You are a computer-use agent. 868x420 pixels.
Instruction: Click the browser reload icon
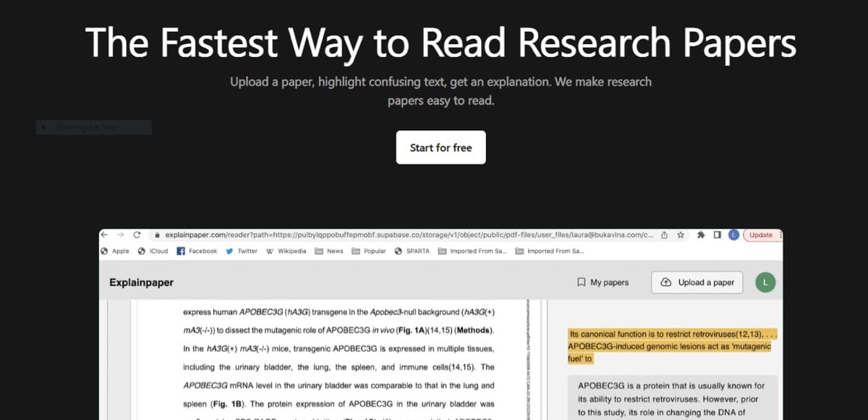click(x=137, y=235)
